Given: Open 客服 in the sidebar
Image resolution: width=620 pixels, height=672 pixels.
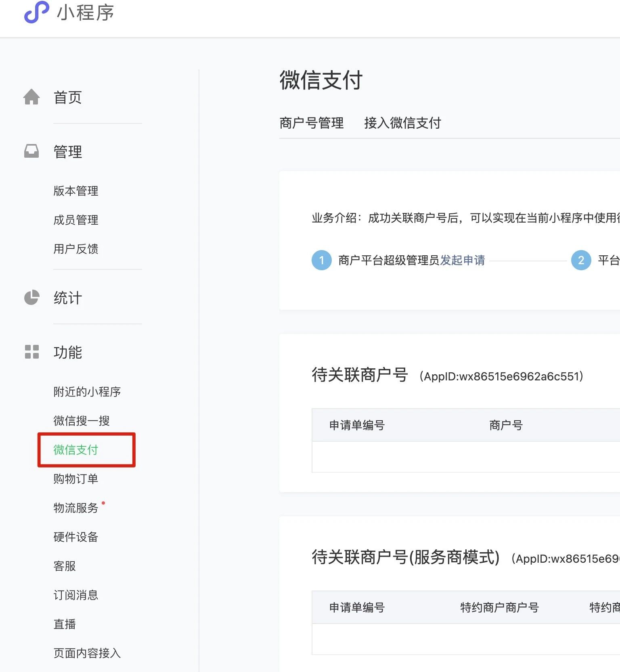Looking at the screenshot, I should (x=65, y=566).
